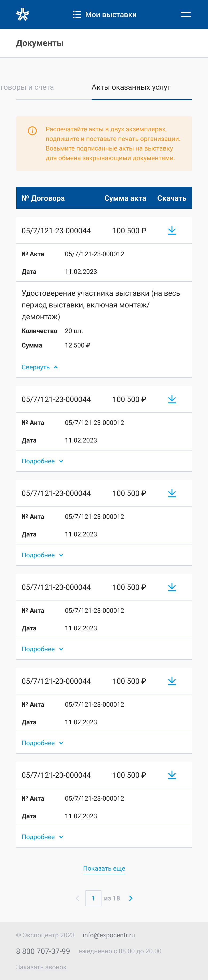Expand third act with Подробнее
208x980 pixels.
click(x=42, y=555)
